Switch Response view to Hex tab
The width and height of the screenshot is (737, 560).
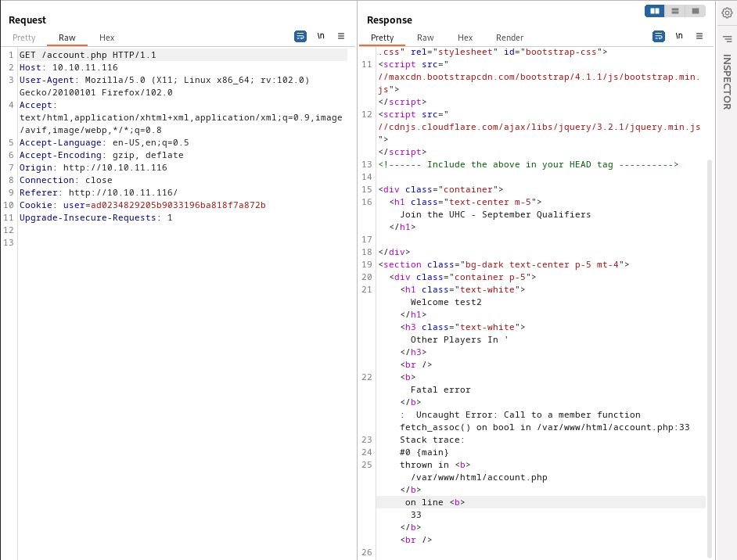[x=465, y=38]
